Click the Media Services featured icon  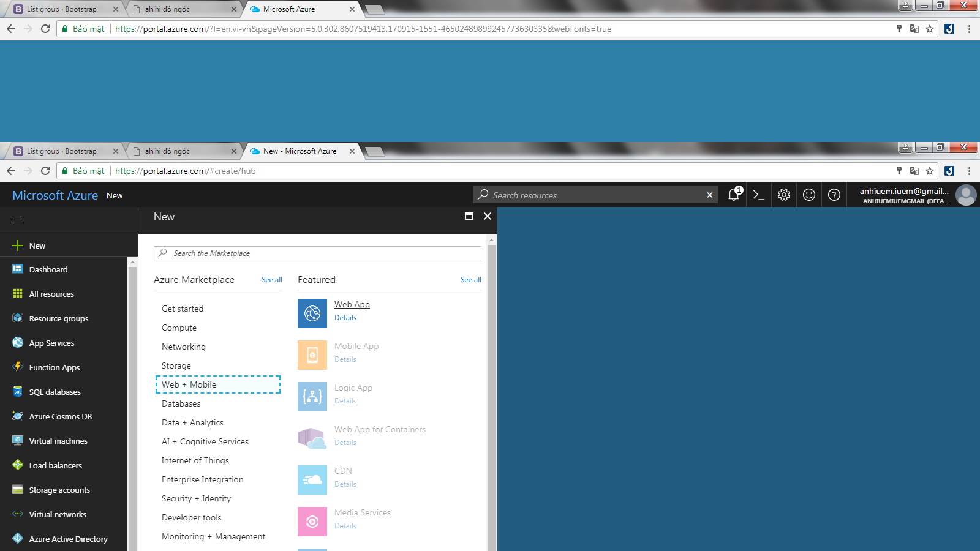pos(312,522)
